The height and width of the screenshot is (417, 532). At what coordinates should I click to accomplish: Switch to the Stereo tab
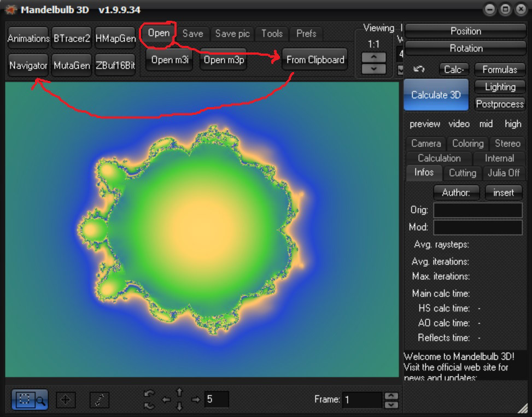(507, 143)
